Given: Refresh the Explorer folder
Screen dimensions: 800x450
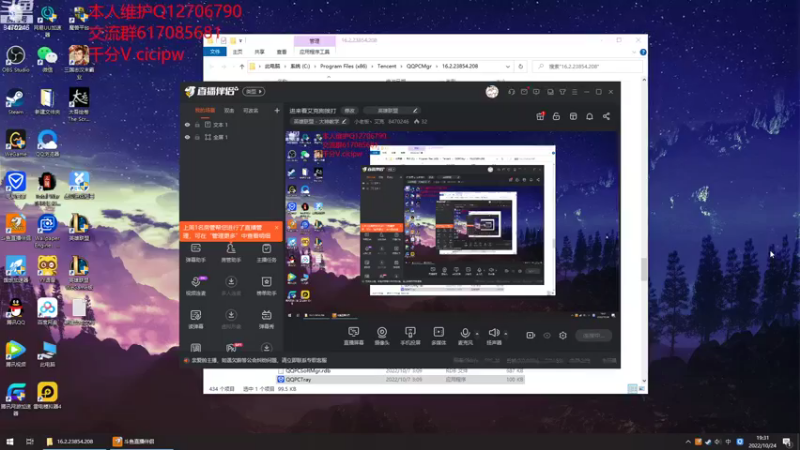Looking at the screenshot, I should (520, 66).
